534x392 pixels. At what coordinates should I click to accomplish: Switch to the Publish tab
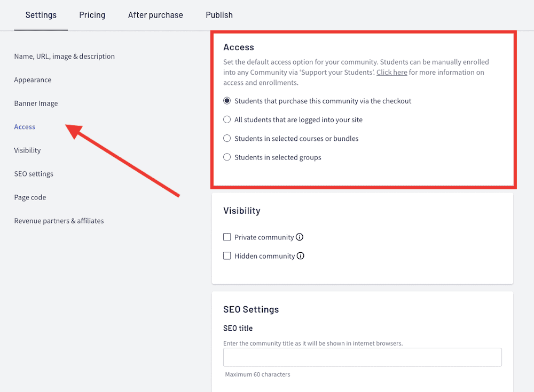coord(219,15)
